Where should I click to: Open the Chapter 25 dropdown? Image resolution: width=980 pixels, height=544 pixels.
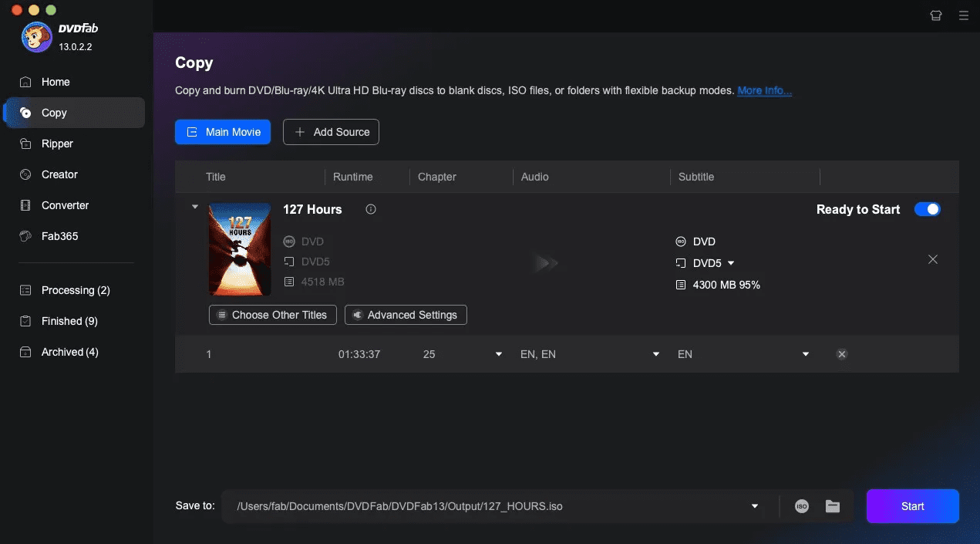point(498,354)
